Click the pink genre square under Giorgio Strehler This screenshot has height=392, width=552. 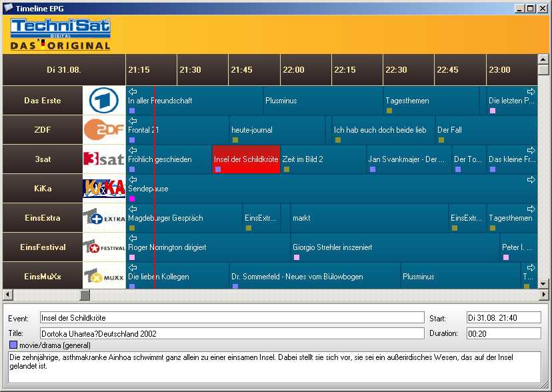coord(297,257)
